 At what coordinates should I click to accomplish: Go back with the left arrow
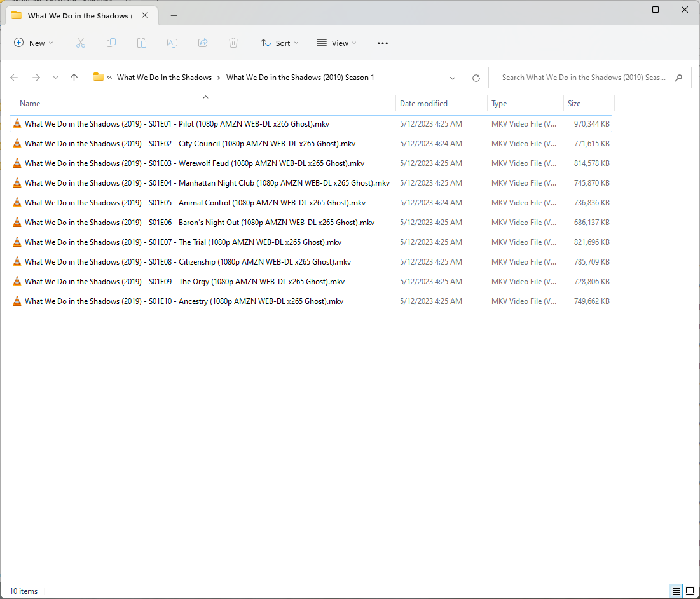click(x=14, y=78)
